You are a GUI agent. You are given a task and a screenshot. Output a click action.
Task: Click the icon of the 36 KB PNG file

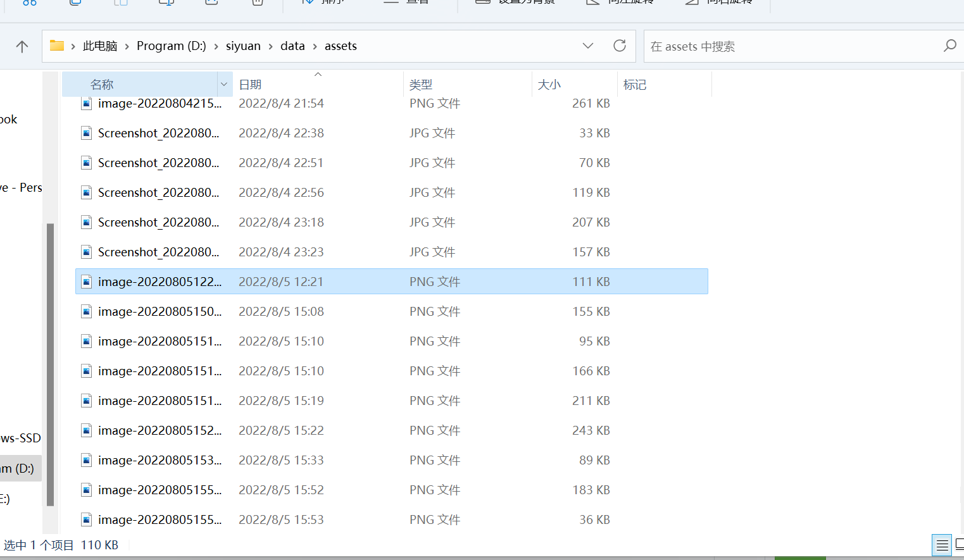(87, 520)
